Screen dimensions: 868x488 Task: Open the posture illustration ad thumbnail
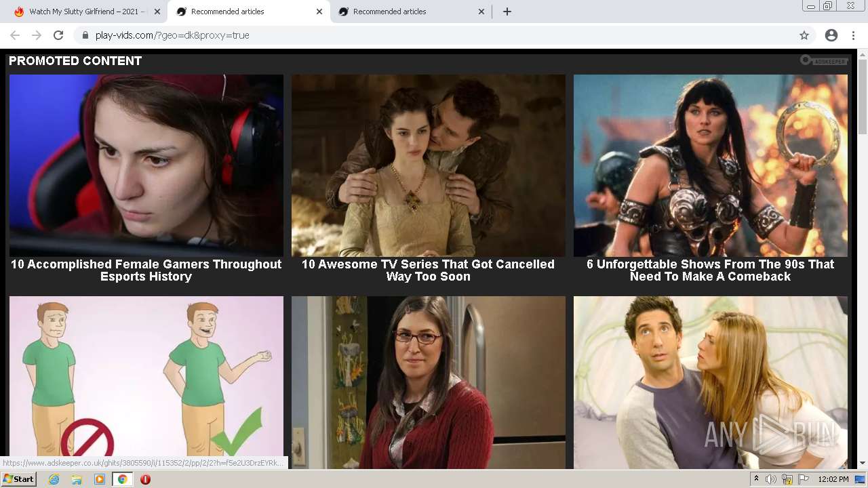(146, 382)
